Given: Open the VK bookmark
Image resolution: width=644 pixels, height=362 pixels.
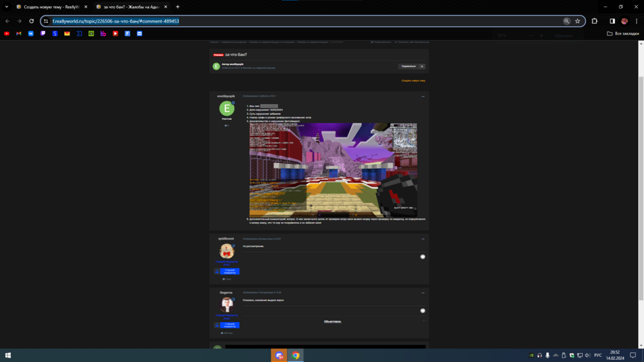Looking at the screenshot, I should tap(31, 33).
